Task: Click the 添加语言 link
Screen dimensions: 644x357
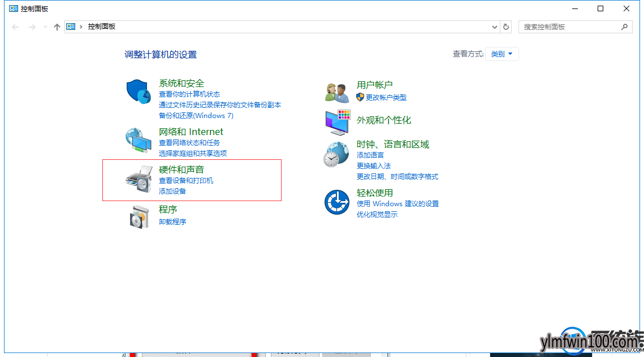Action: pos(370,155)
